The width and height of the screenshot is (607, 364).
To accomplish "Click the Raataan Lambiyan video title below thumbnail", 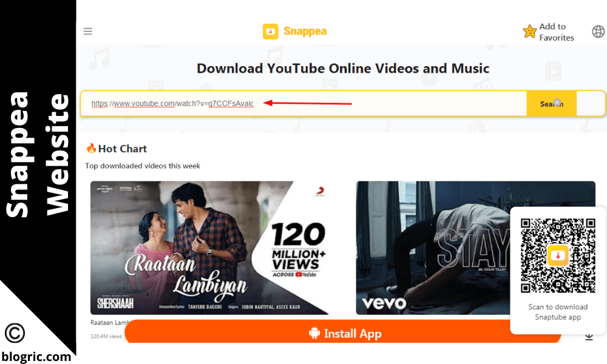I will click(x=109, y=323).
